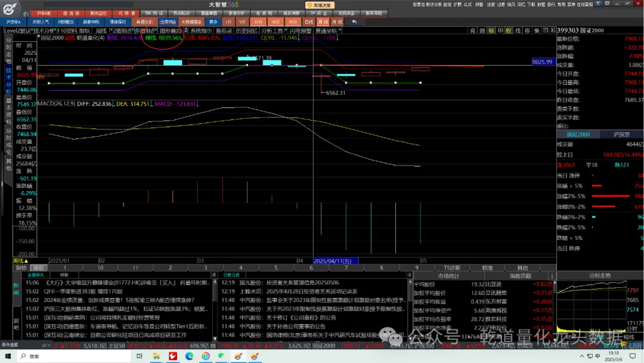644x363 pixels.
Task: Click the 测 chart tool icon
Action: tap(482, 31)
